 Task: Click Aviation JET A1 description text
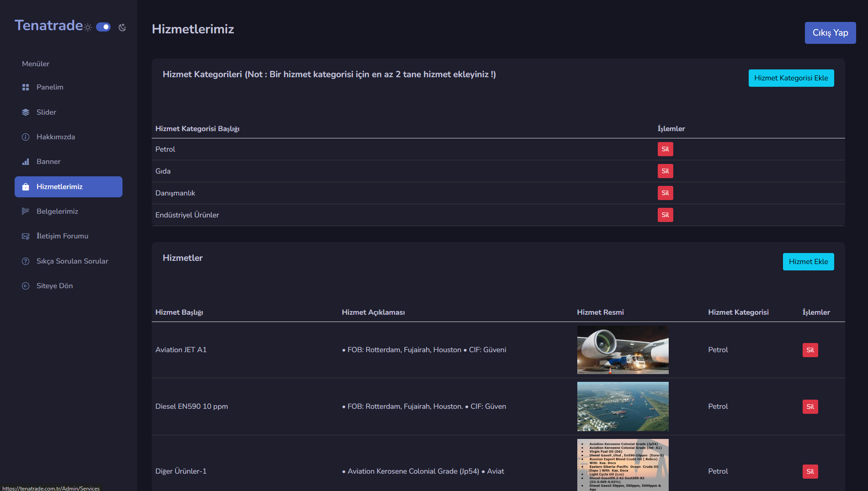[x=424, y=350]
